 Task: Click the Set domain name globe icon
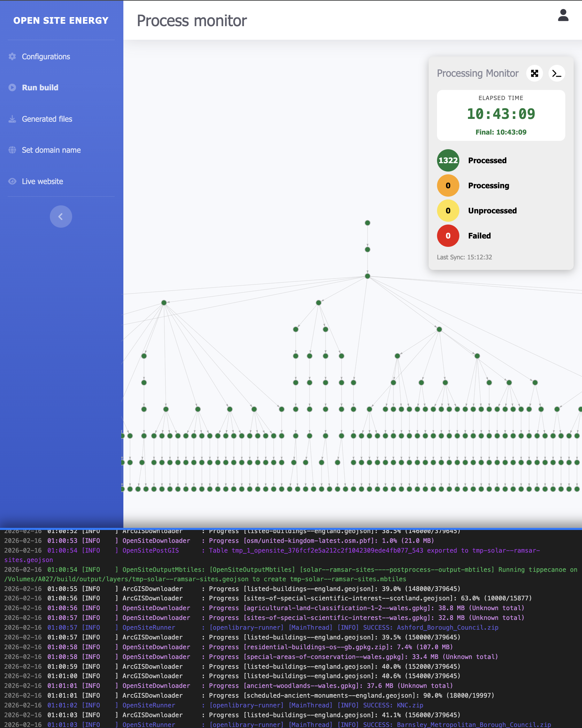coord(12,150)
